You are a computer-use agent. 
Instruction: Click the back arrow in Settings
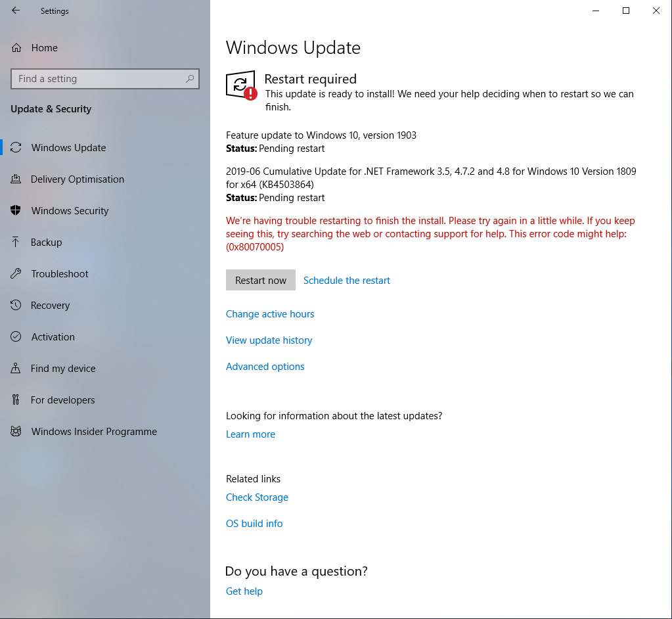coord(16,11)
